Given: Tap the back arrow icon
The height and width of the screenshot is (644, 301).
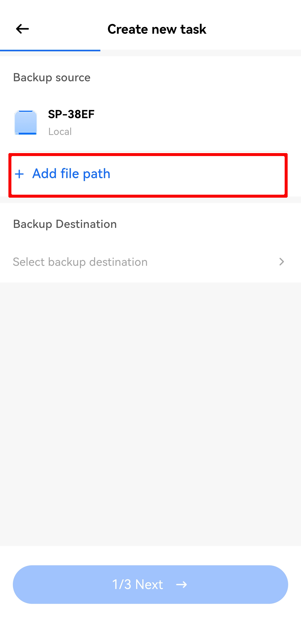Looking at the screenshot, I should point(22,29).
